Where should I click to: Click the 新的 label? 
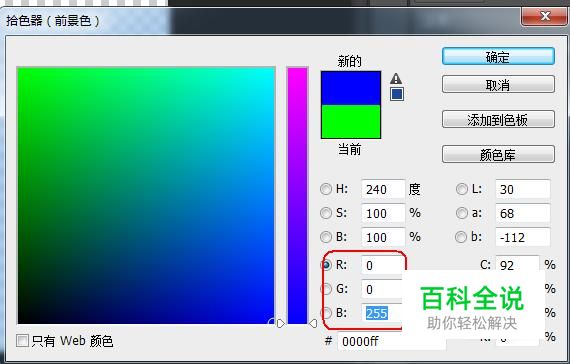349,61
